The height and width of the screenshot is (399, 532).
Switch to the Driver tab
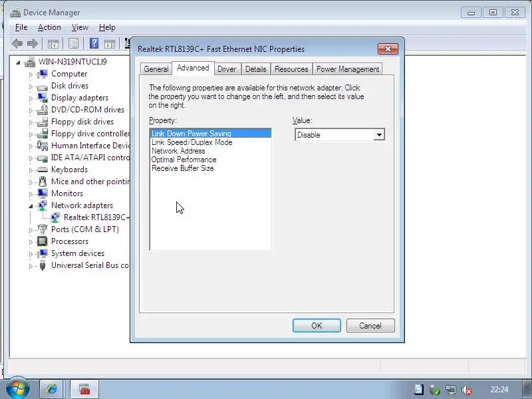227,69
